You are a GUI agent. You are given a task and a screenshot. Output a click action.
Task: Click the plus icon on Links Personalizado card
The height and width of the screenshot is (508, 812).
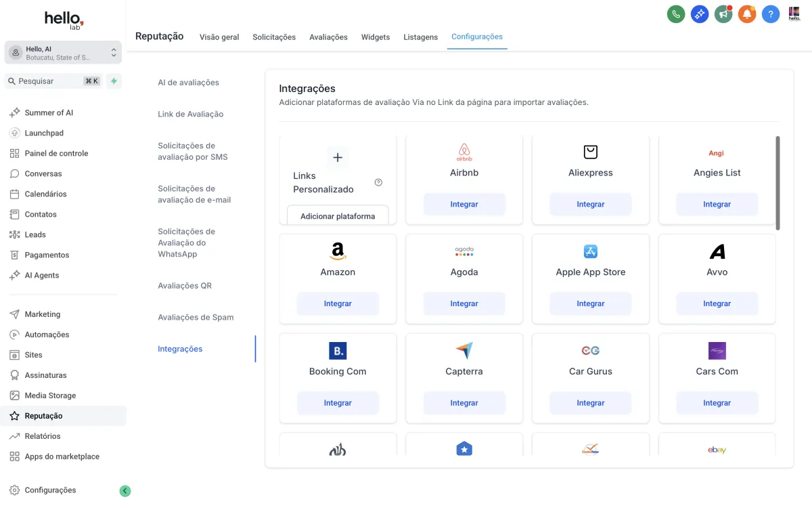338,158
